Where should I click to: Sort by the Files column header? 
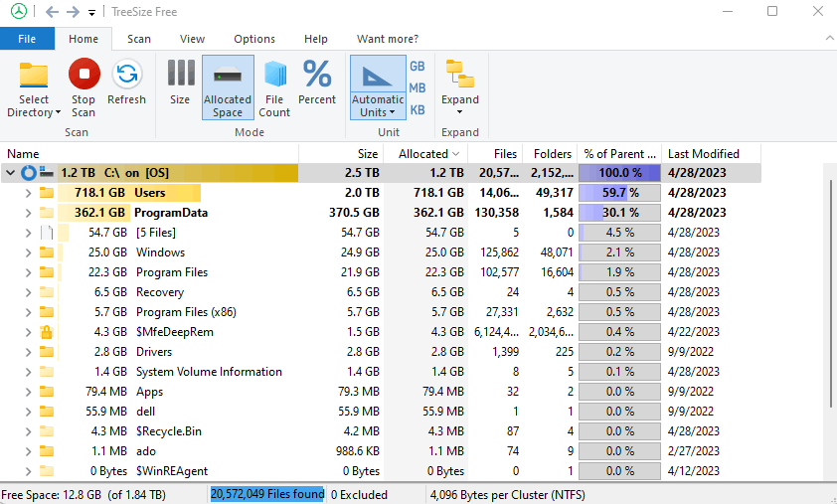pos(495,154)
